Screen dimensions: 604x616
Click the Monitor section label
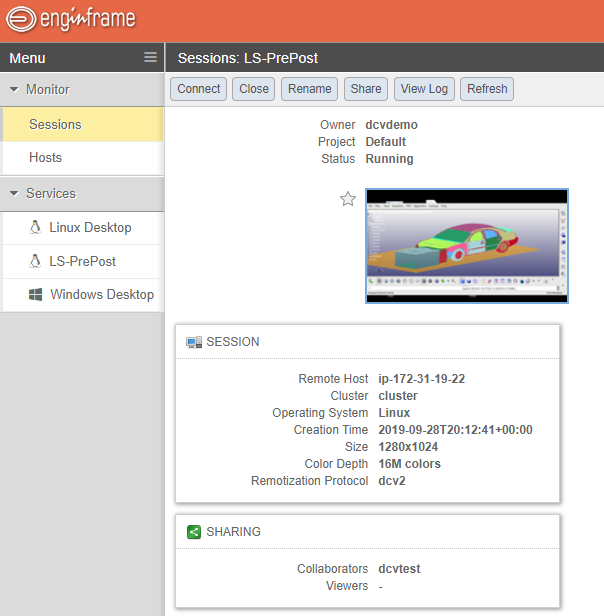click(48, 90)
